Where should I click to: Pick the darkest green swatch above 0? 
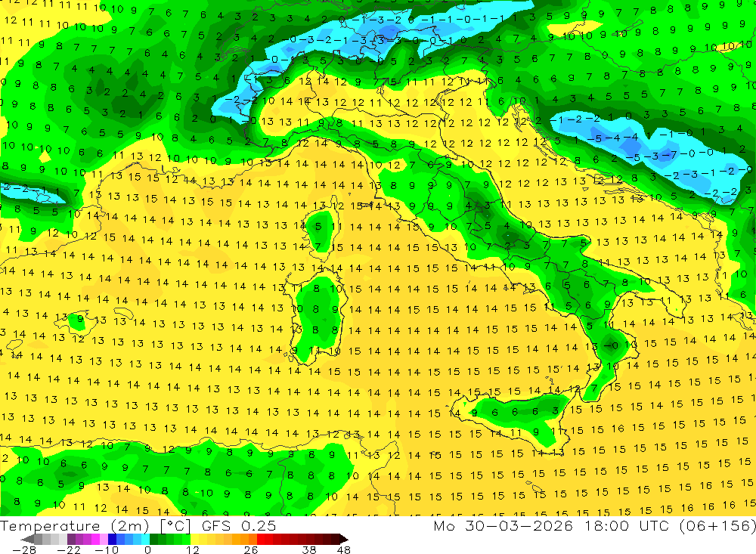(153, 539)
